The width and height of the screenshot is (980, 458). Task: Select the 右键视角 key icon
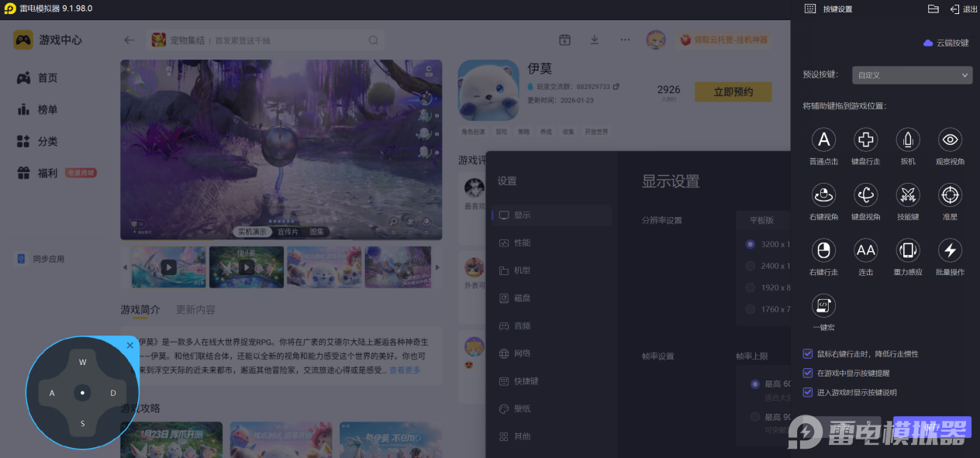823,195
